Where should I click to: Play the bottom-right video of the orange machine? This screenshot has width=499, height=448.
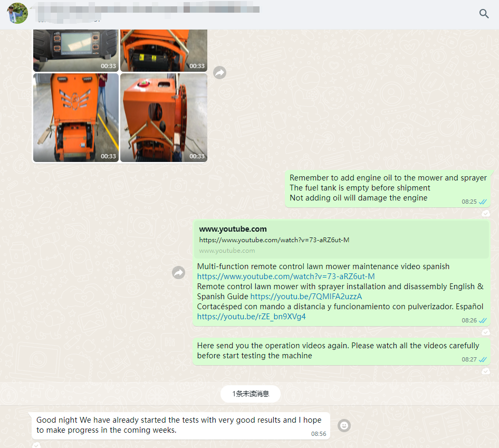click(x=164, y=118)
